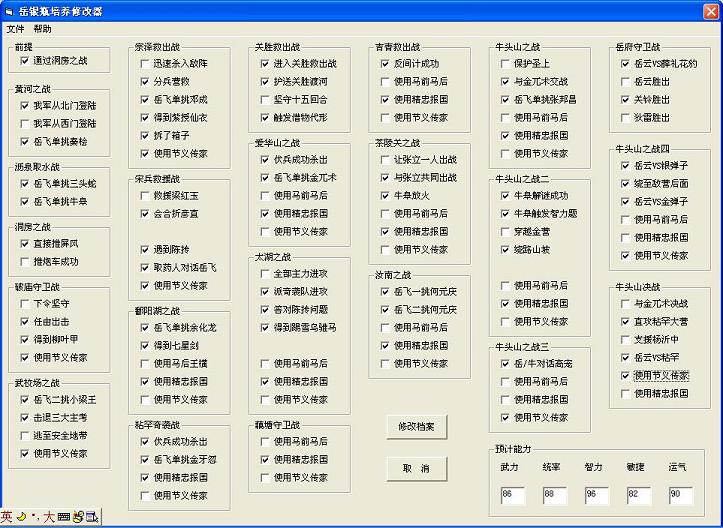The width and height of the screenshot is (723, 528).
Task: Click the app icon in the title bar
Action: [x=10, y=10]
